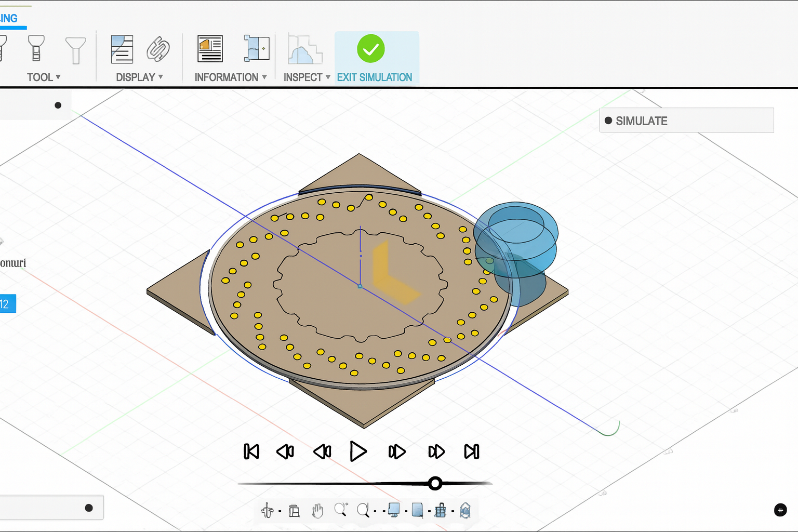Click the green Exit Simulation checkmark
This screenshot has height=532, width=798.
click(x=370, y=49)
